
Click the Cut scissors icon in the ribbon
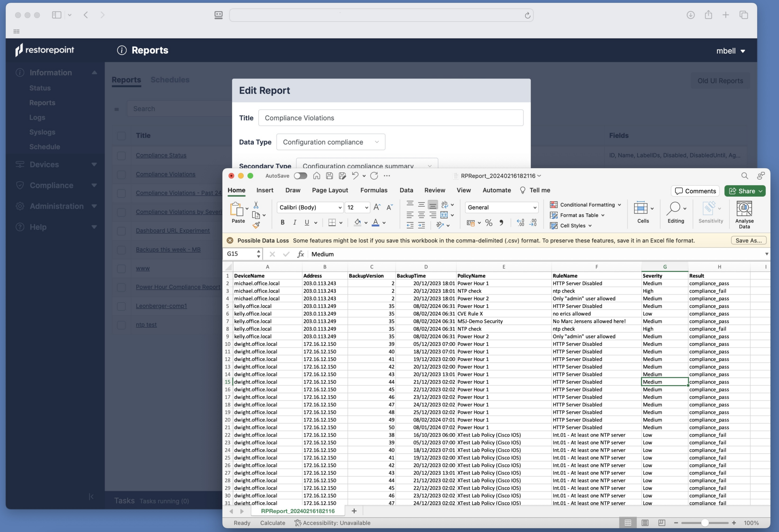[x=256, y=205]
